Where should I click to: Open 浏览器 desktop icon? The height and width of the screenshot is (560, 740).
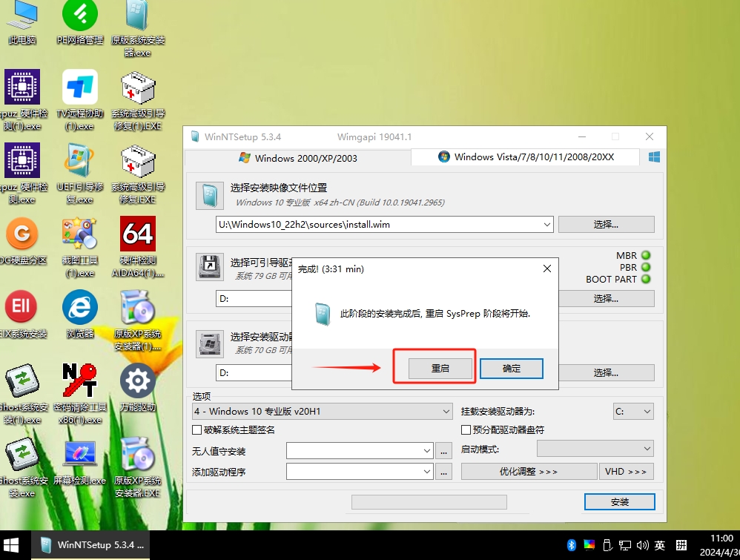pos(80,314)
